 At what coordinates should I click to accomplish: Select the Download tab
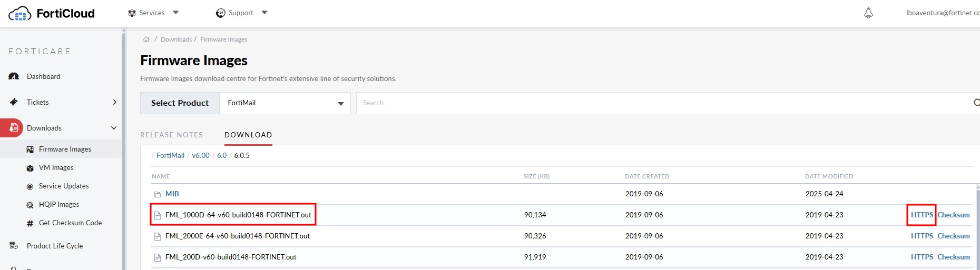[x=248, y=135]
